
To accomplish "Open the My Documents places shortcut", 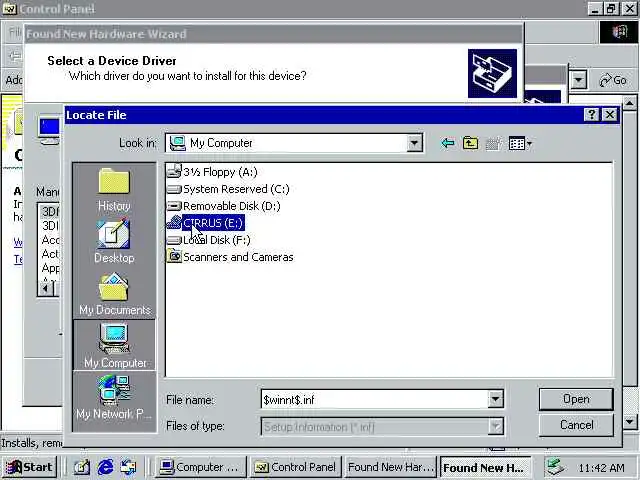I will [x=114, y=294].
